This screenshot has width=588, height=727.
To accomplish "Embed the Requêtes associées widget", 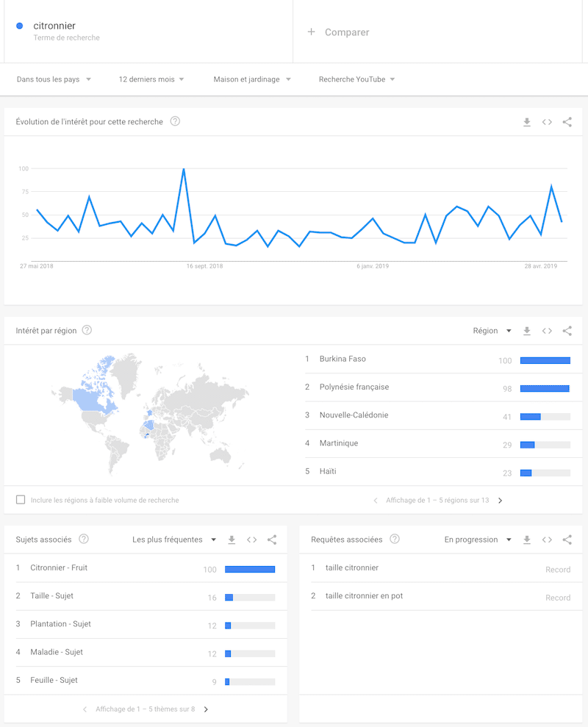I will 547,540.
